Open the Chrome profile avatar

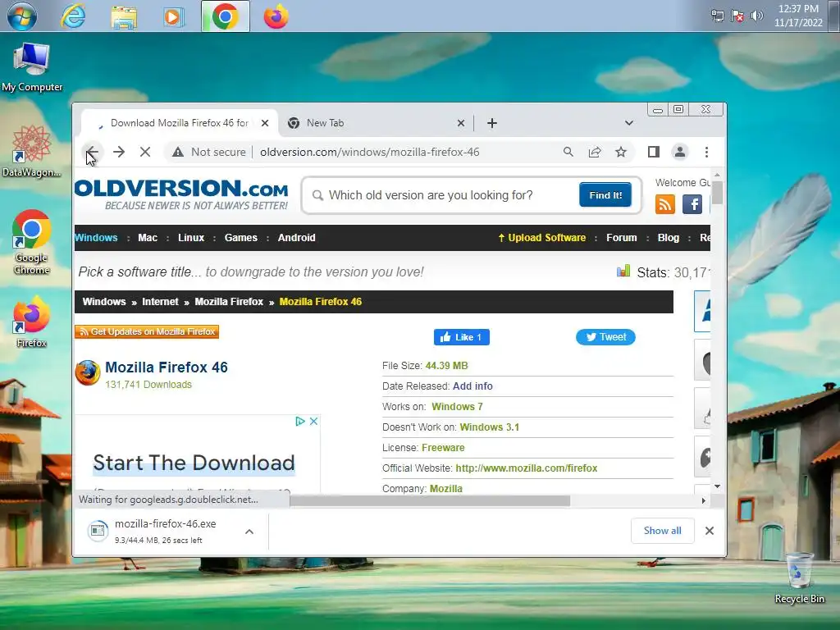tap(680, 152)
